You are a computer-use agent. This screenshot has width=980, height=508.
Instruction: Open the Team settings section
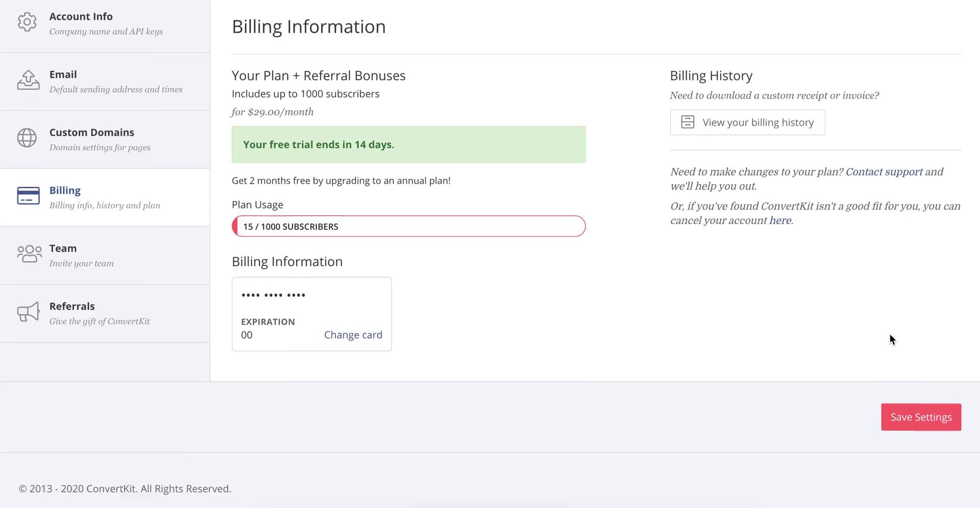pyautogui.click(x=105, y=256)
